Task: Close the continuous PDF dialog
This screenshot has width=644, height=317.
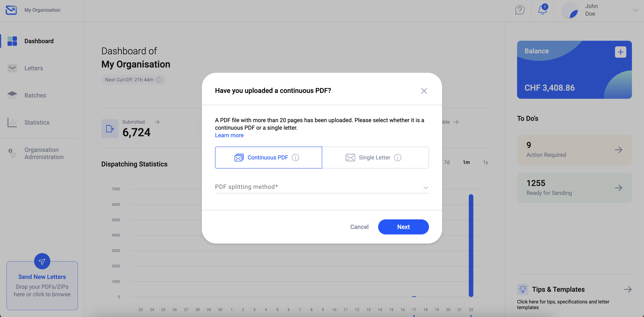Action: pyautogui.click(x=424, y=91)
